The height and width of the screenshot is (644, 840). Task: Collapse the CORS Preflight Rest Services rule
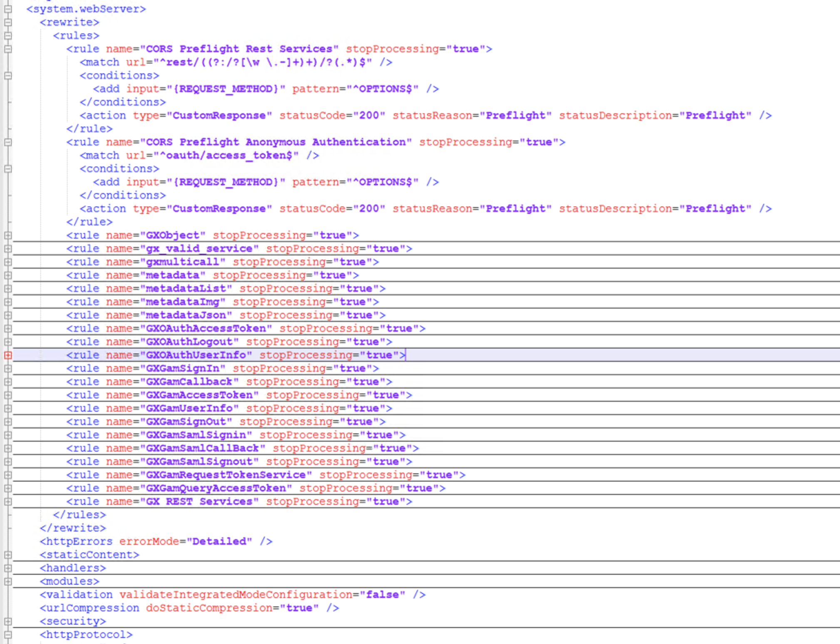[x=7, y=49]
